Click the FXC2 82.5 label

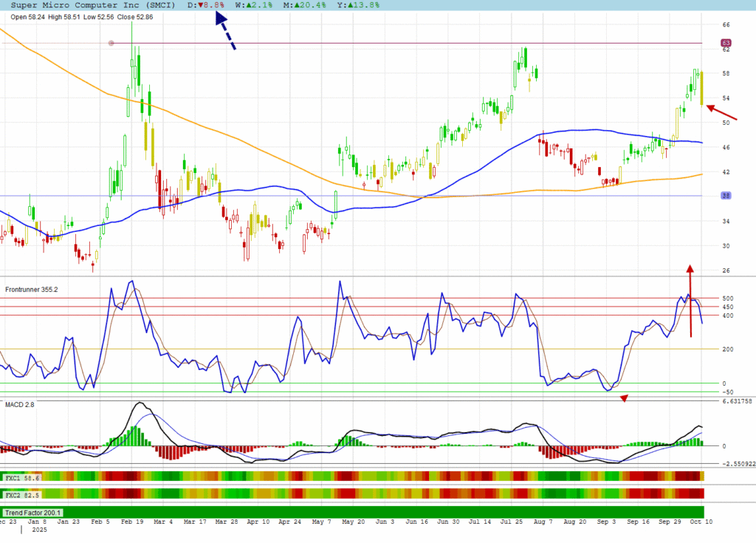coord(22,494)
